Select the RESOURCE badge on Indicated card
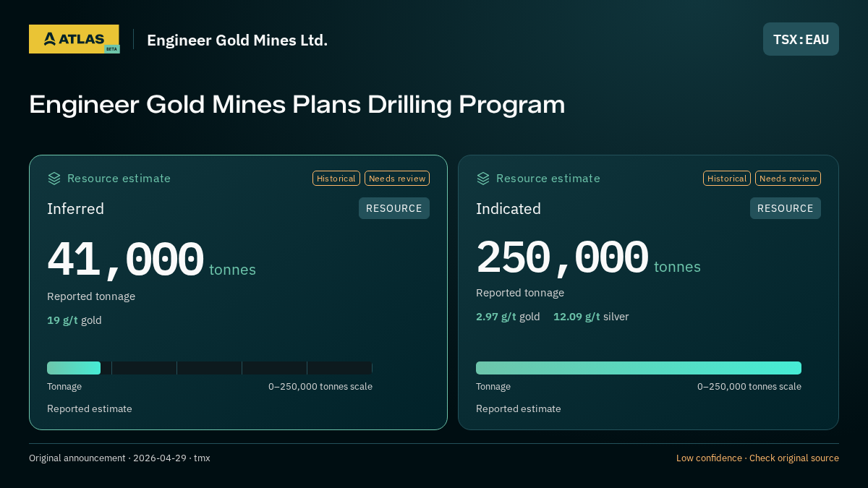The width and height of the screenshot is (868, 488). (786, 208)
